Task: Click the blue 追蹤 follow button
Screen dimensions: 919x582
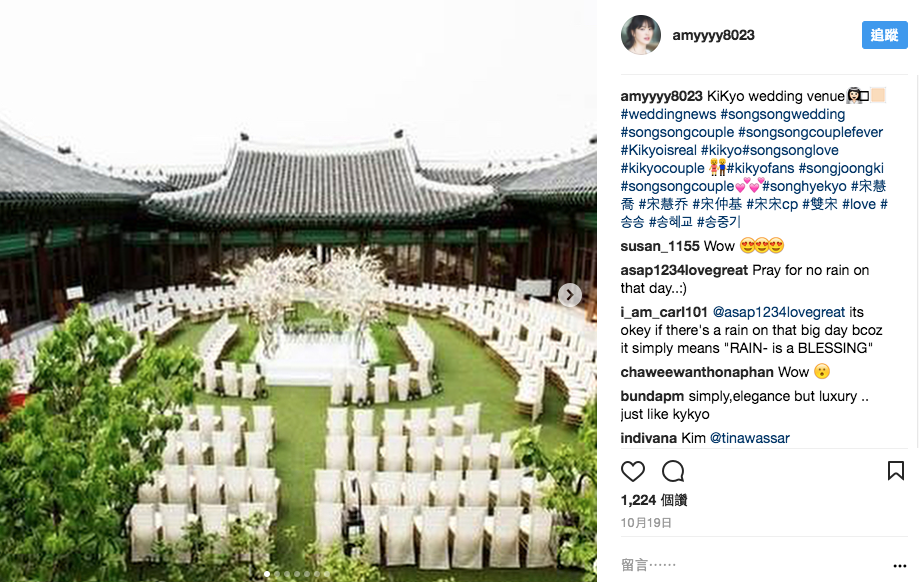Action: 884,35
